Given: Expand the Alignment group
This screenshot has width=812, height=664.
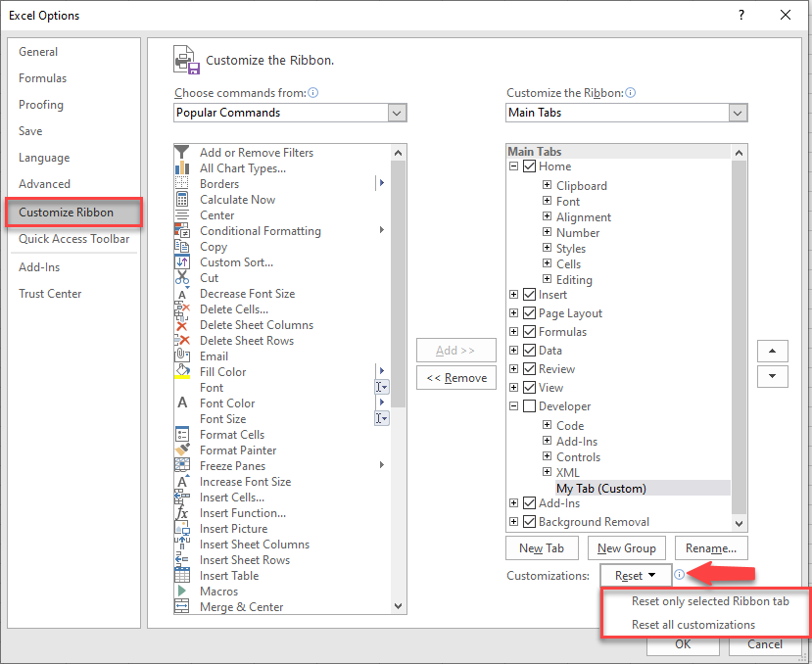Looking at the screenshot, I should [x=547, y=216].
